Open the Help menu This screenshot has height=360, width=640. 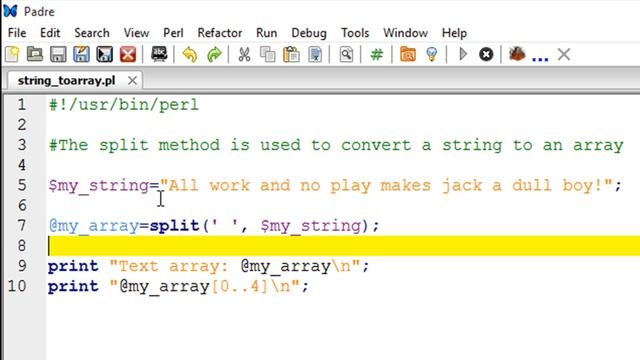(454, 33)
